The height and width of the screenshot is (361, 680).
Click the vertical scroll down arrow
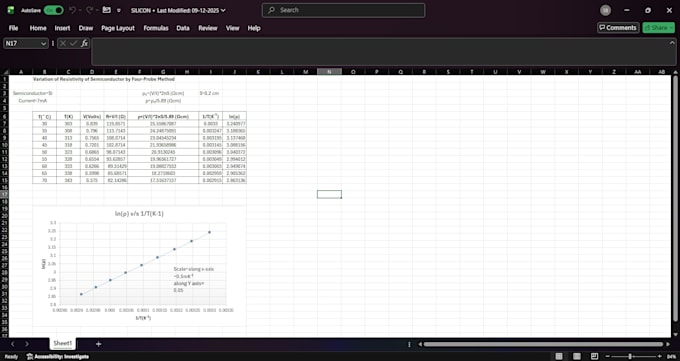[675, 334]
